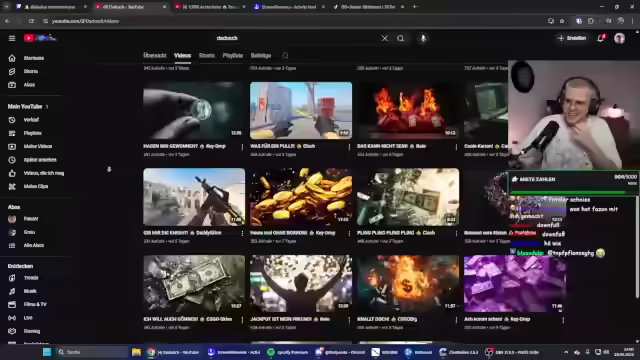Open three-dot menu of Clash CS video
640x360 pixels.
click(349, 147)
